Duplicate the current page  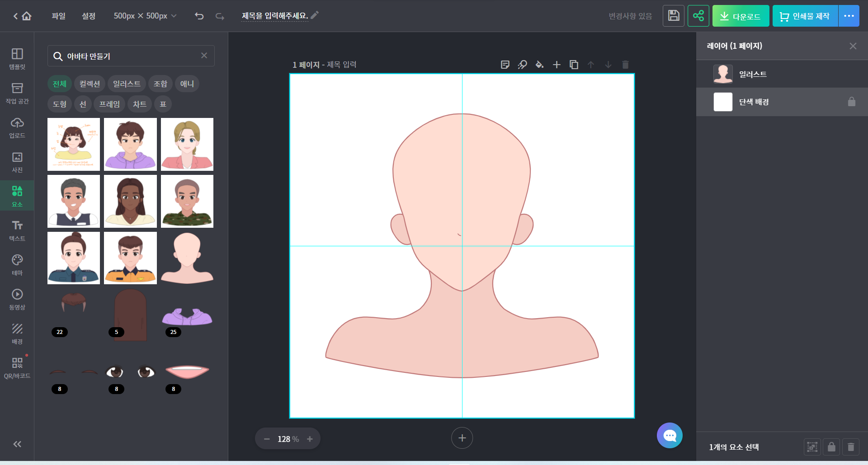pyautogui.click(x=574, y=65)
